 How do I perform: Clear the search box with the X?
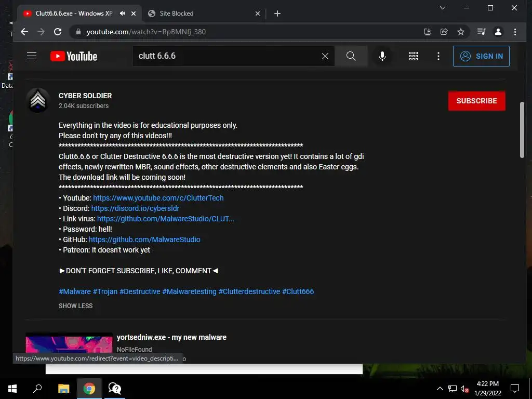[325, 56]
